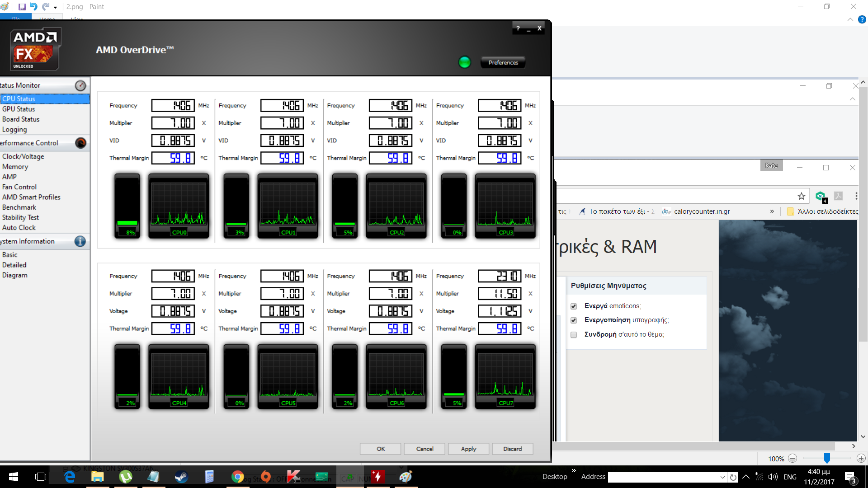Toggle the 'Ενεργοποίηση υπογραφής' checkbox

point(574,320)
